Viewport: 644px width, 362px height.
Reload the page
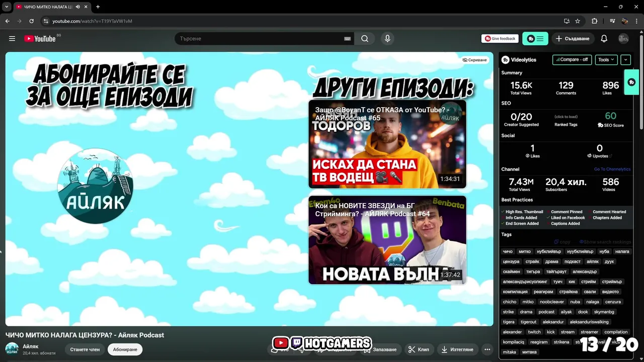(31, 21)
